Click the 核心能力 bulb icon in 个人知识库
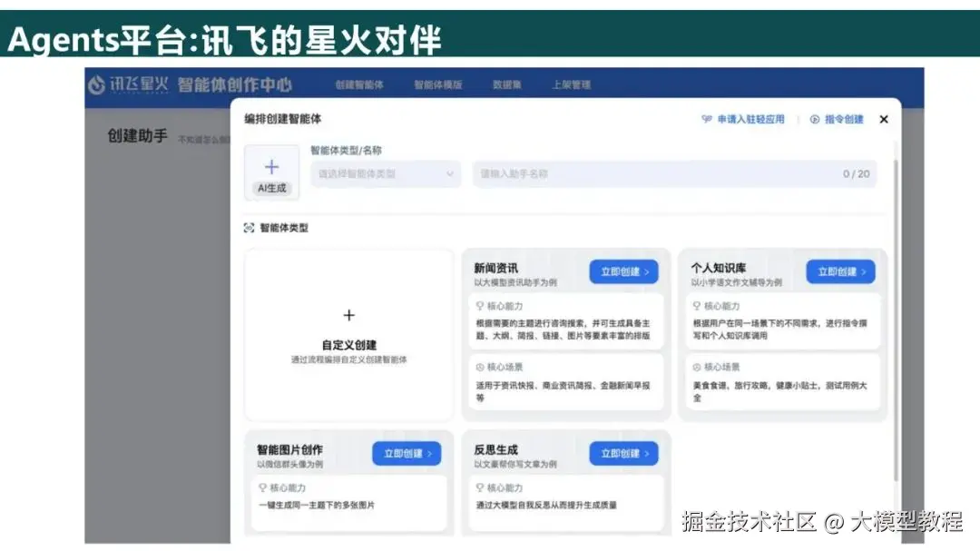This screenshot has width=980, height=551. coord(697,306)
